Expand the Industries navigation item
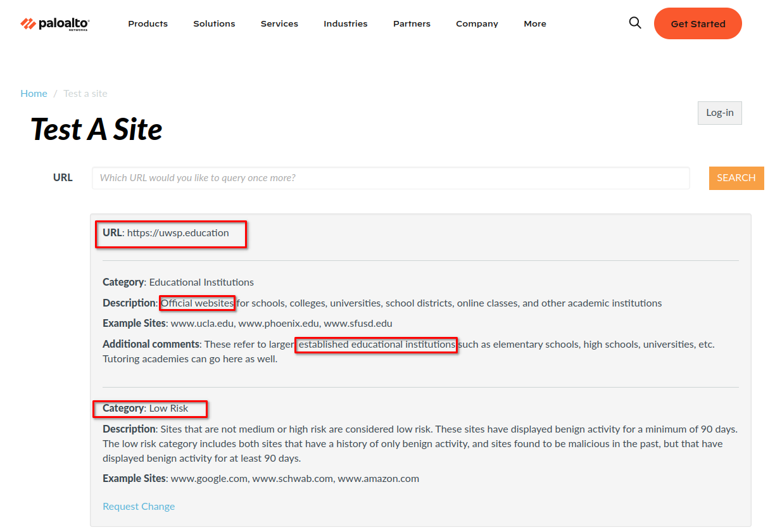775x532 pixels. 345,23
